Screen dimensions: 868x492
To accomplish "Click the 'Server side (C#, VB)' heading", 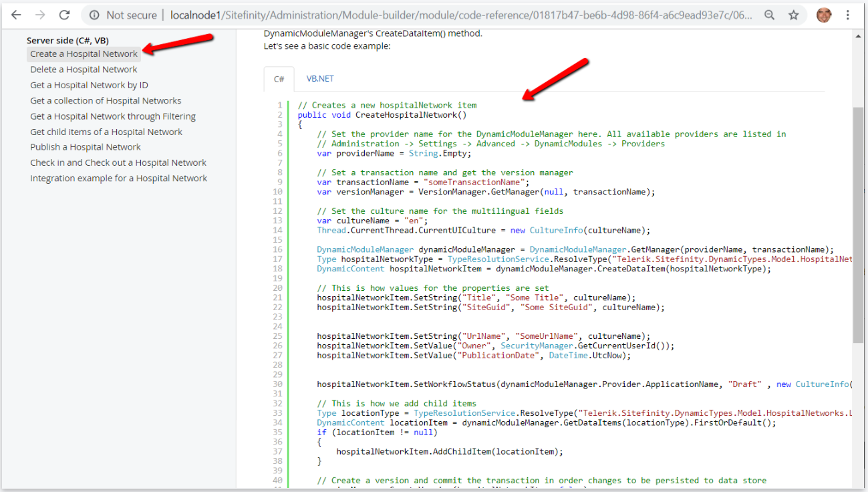I will click(x=67, y=41).
